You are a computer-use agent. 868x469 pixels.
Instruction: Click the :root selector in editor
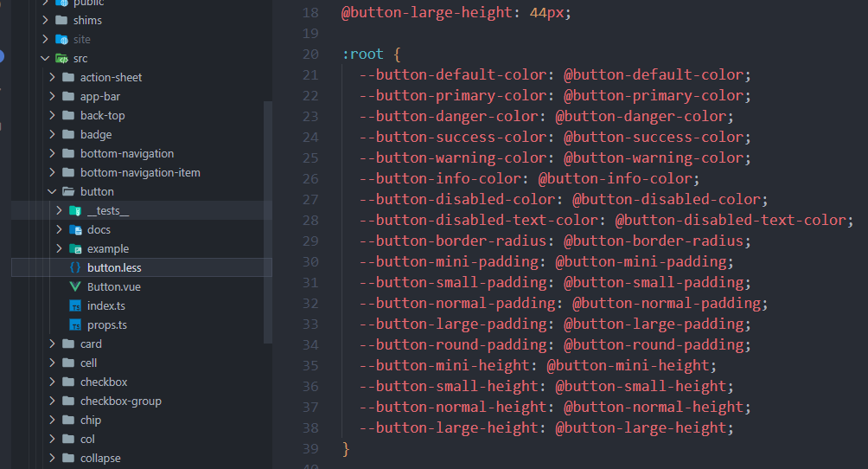362,54
